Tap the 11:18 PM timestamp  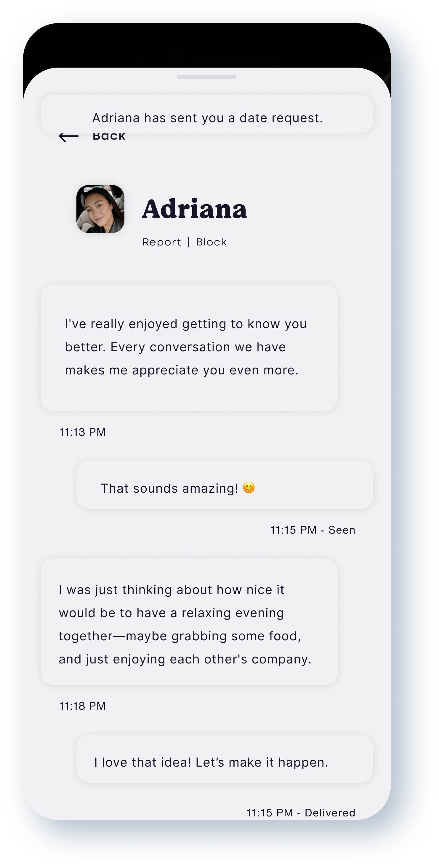[x=82, y=706]
